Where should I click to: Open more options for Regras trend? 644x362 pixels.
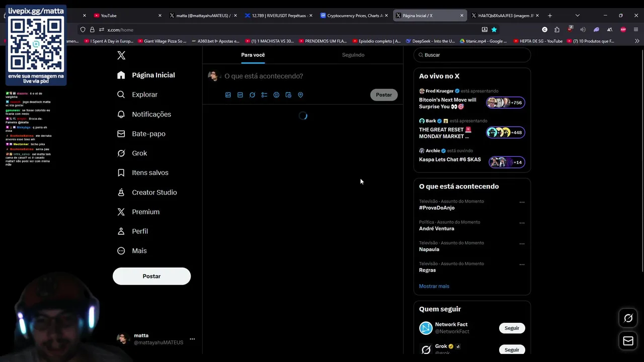[x=522, y=264]
